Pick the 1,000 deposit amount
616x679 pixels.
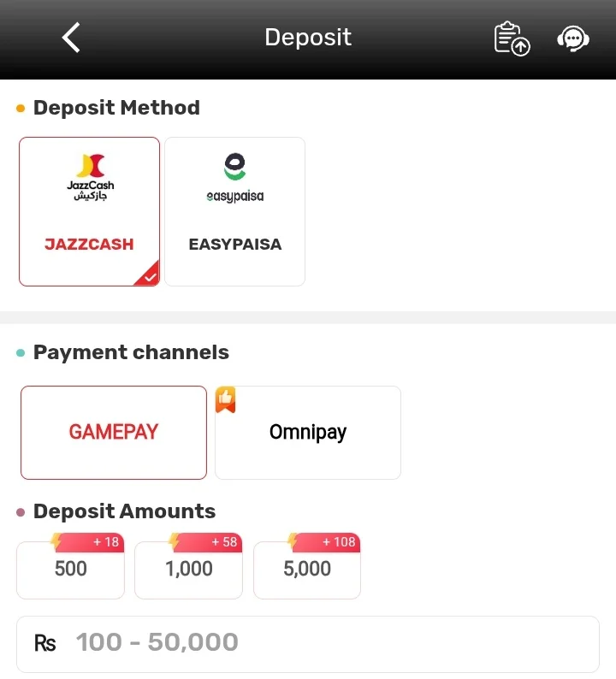coord(188,570)
